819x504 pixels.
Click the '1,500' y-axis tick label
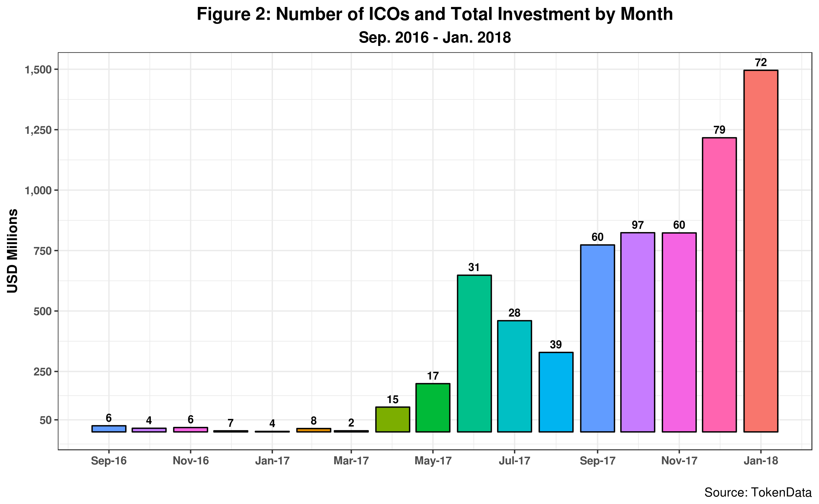point(38,70)
